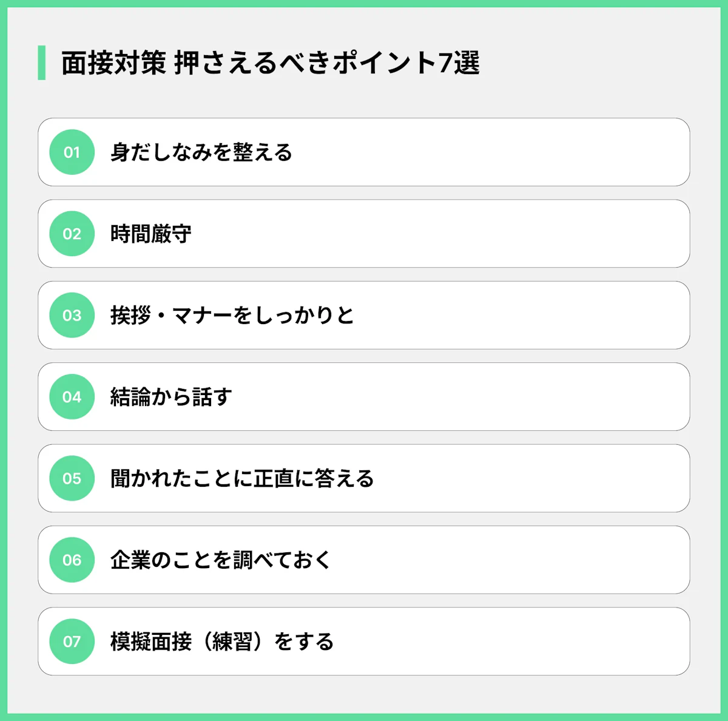Screen dimensions: 728x721
Task: Click the 時間厳守 label
Action: [x=151, y=234]
